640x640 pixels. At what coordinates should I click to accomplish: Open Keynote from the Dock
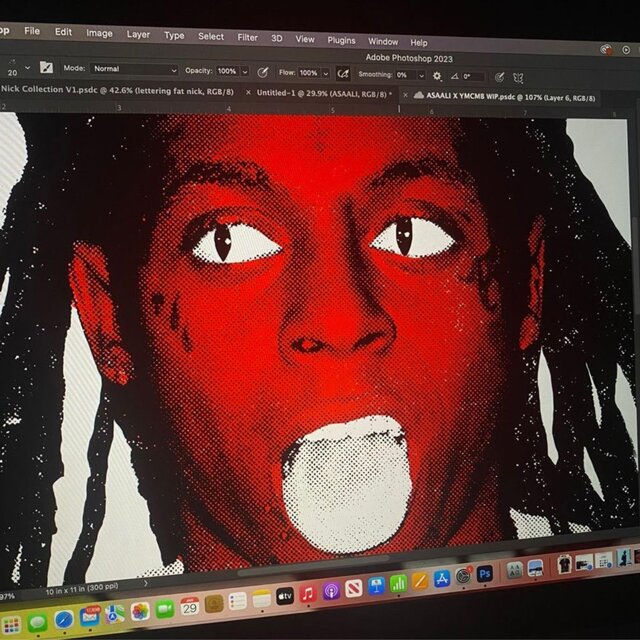[x=376, y=587]
